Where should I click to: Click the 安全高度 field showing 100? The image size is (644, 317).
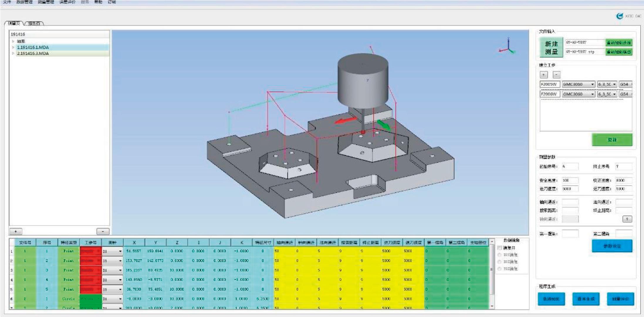coord(570,180)
